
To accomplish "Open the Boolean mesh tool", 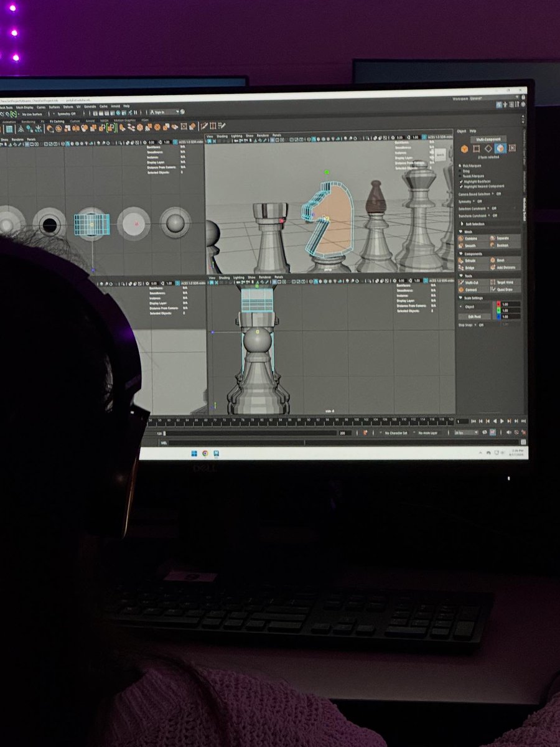I will (505, 246).
